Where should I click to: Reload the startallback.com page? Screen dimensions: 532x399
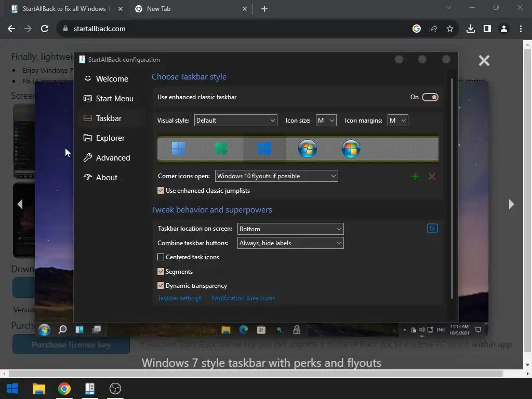pos(45,29)
